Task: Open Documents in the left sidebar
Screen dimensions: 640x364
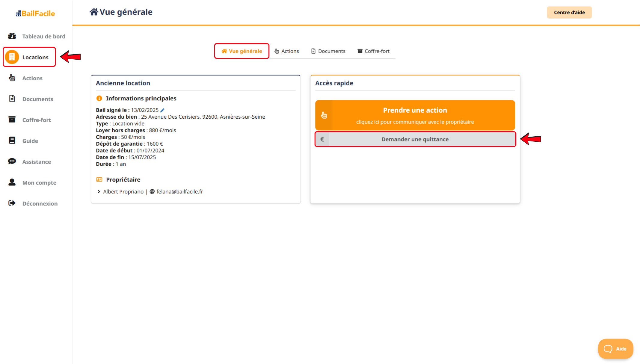Action: click(37, 99)
